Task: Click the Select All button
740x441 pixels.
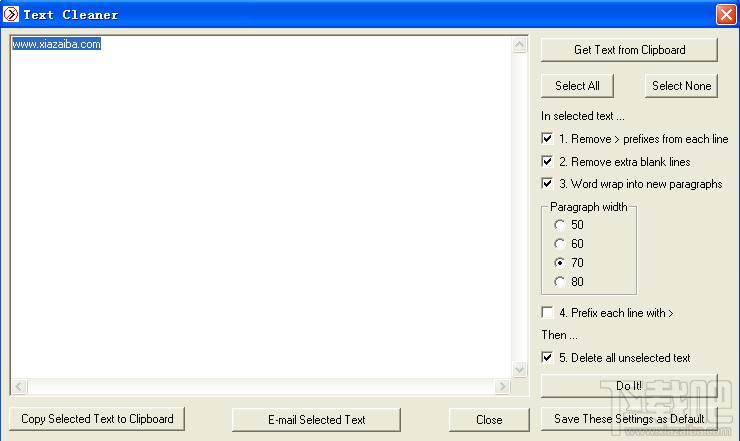Action: point(577,86)
